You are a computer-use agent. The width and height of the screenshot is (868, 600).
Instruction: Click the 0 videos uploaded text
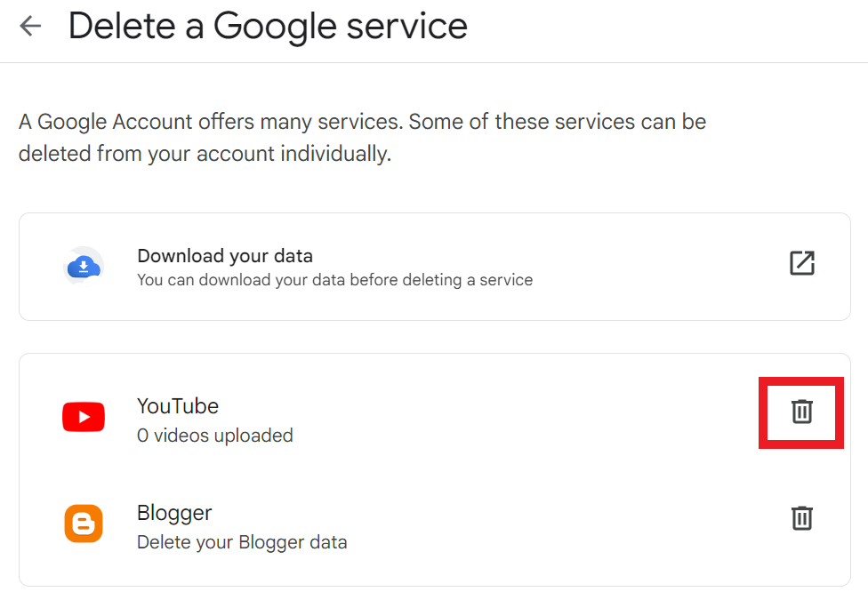pos(214,436)
